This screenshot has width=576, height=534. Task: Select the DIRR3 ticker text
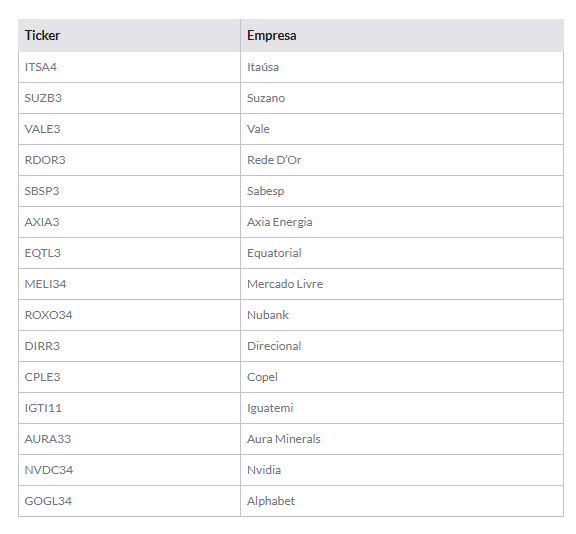click(42, 346)
